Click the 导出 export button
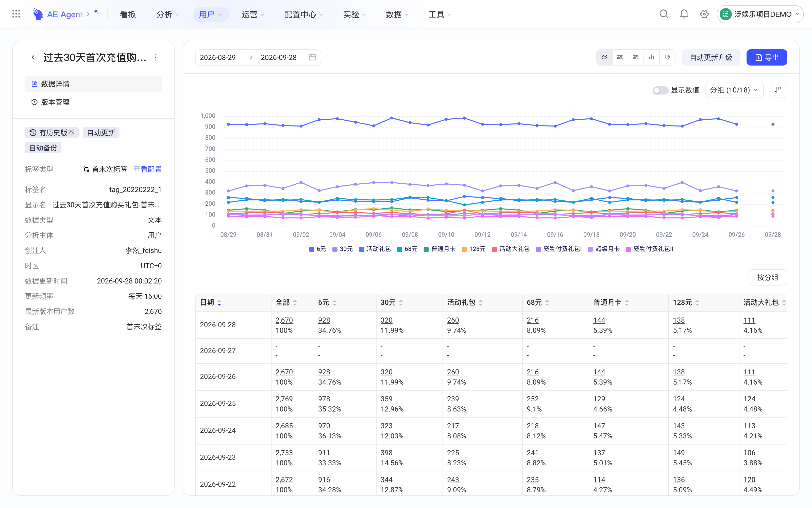The height and width of the screenshot is (508, 812). point(766,57)
